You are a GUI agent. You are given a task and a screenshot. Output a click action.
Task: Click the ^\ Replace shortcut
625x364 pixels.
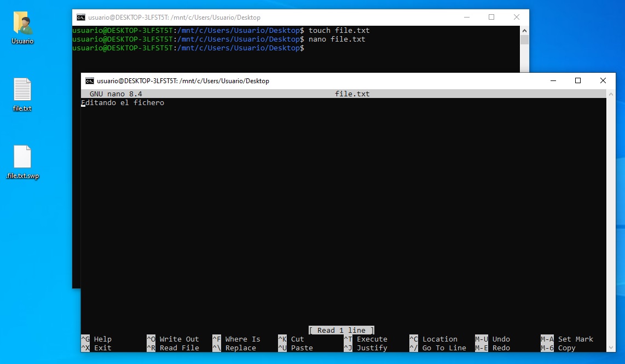point(234,348)
